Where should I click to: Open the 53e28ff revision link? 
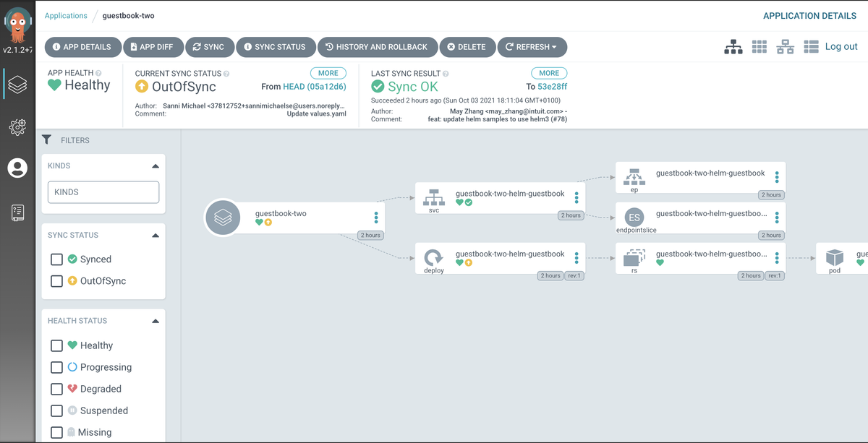pos(552,87)
